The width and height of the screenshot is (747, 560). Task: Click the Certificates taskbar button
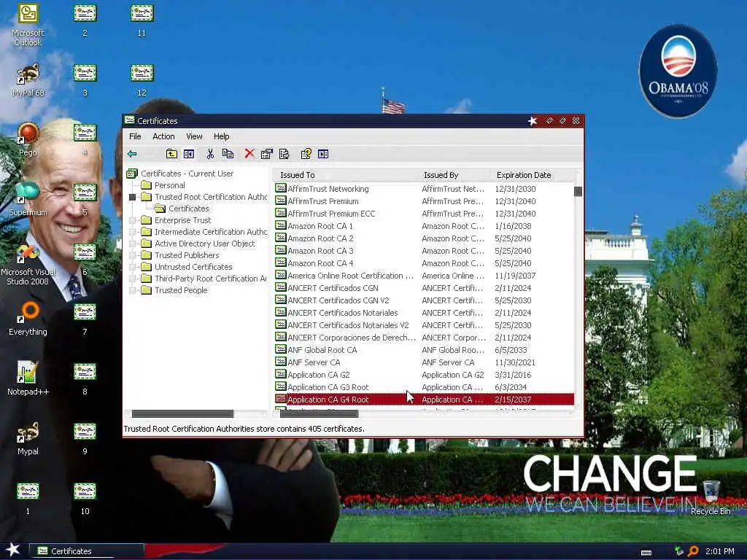pos(87,551)
